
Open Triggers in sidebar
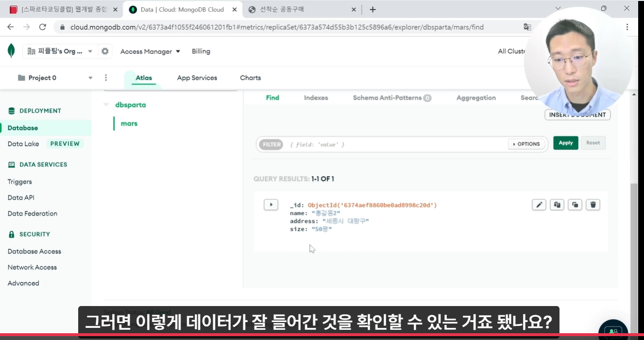(x=20, y=182)
